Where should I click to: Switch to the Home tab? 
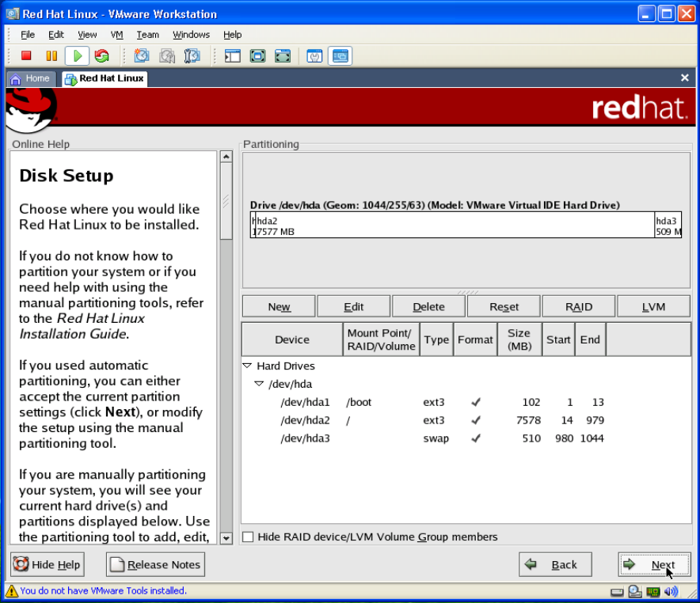31,78
